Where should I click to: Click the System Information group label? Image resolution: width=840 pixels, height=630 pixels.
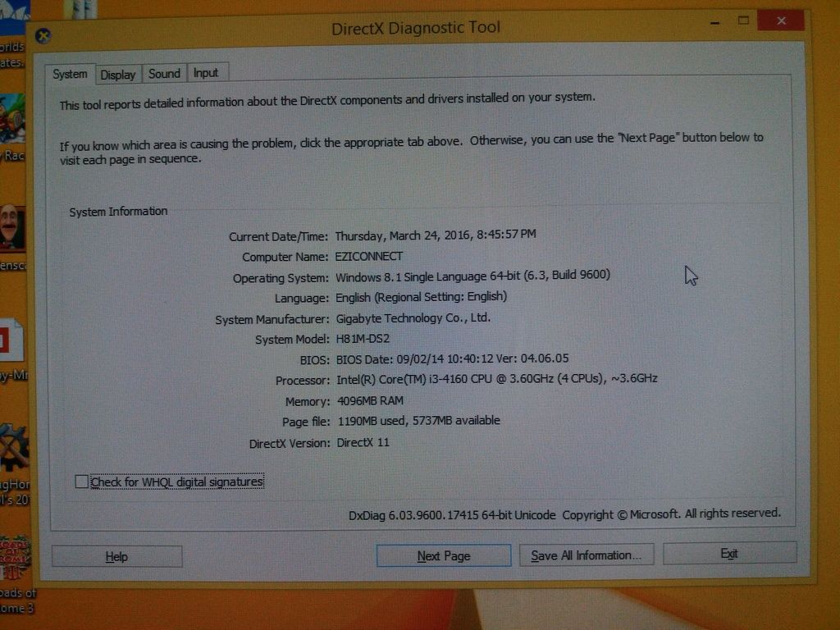point(118,212)
